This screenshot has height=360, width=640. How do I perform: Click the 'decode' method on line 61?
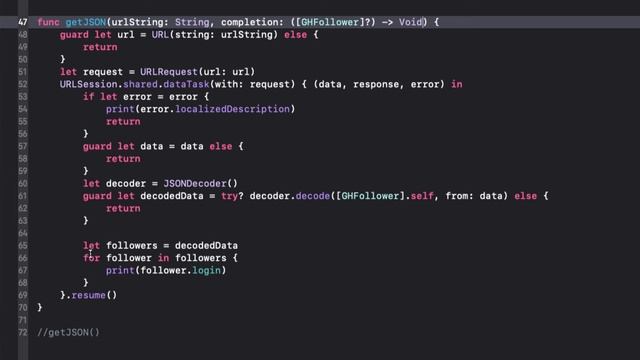(313, 196)
